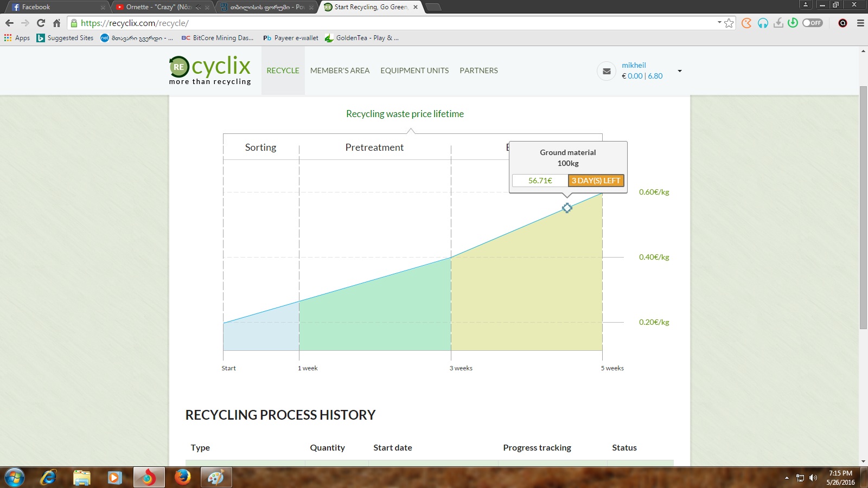The width and height of the screenshot is (868, 488).
Task: Open the black circular 'a' extension
Action: (x=843, y=23)
